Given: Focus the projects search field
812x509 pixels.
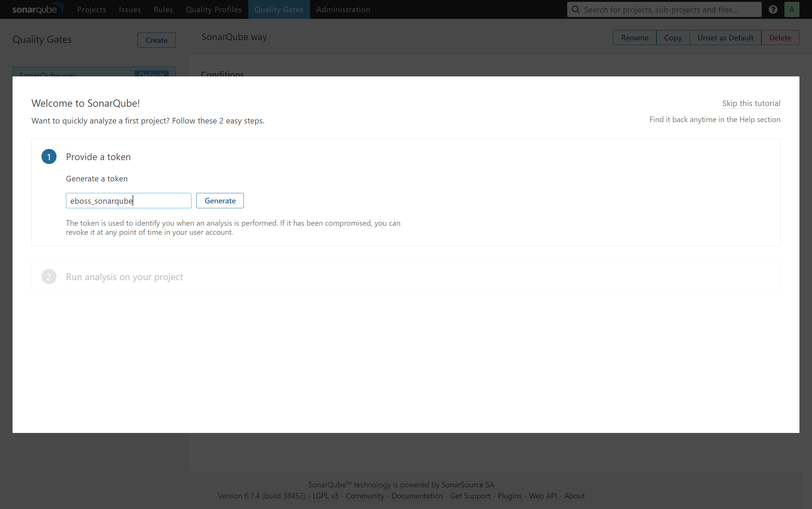Looking at the screenshot, I should (664, 9).
